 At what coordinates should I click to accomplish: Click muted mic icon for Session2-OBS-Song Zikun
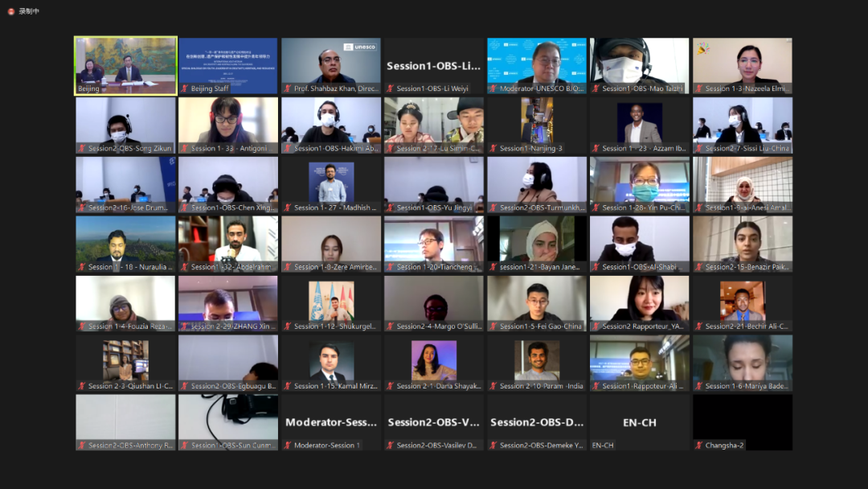82,148
